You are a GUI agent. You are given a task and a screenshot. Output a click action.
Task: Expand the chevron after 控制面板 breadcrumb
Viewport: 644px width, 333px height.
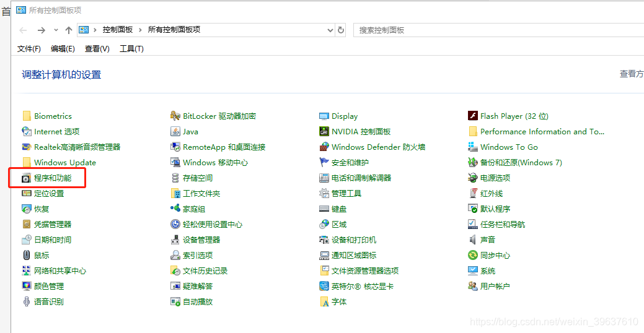[x=140, y=30]
